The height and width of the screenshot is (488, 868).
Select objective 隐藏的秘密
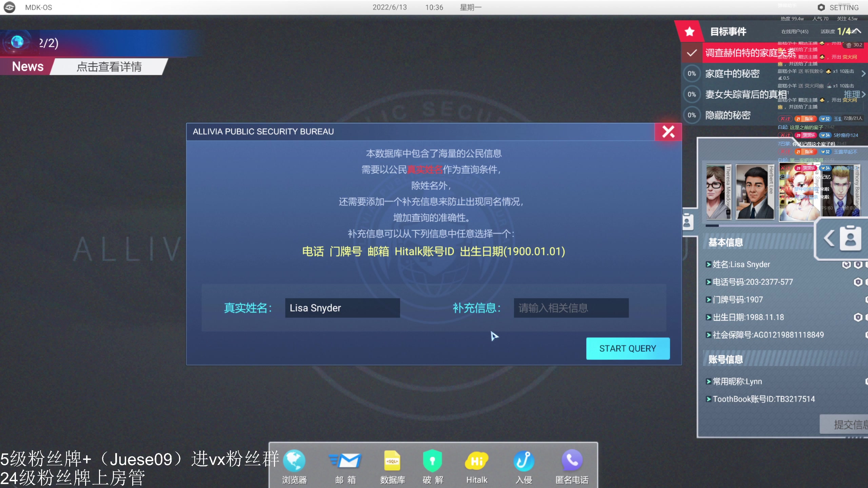tap(728, 115)
